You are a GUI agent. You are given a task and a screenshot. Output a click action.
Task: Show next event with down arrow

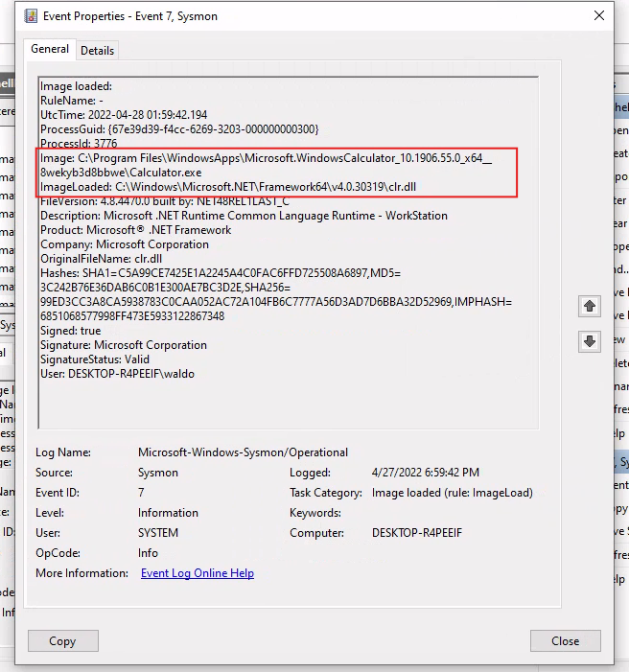coord(590,341)
